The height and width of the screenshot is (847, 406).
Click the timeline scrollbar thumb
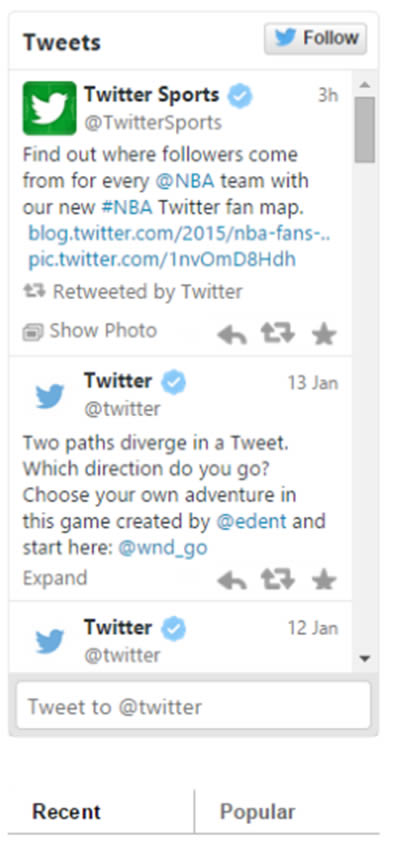click(365, 130)
